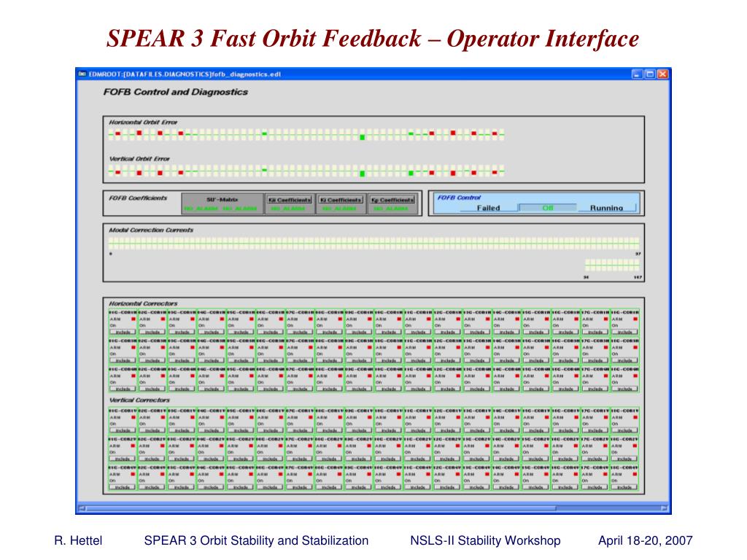
Task: Toggle Include for corrector 09G-COR1H
Action: click(x=359, y=332)
